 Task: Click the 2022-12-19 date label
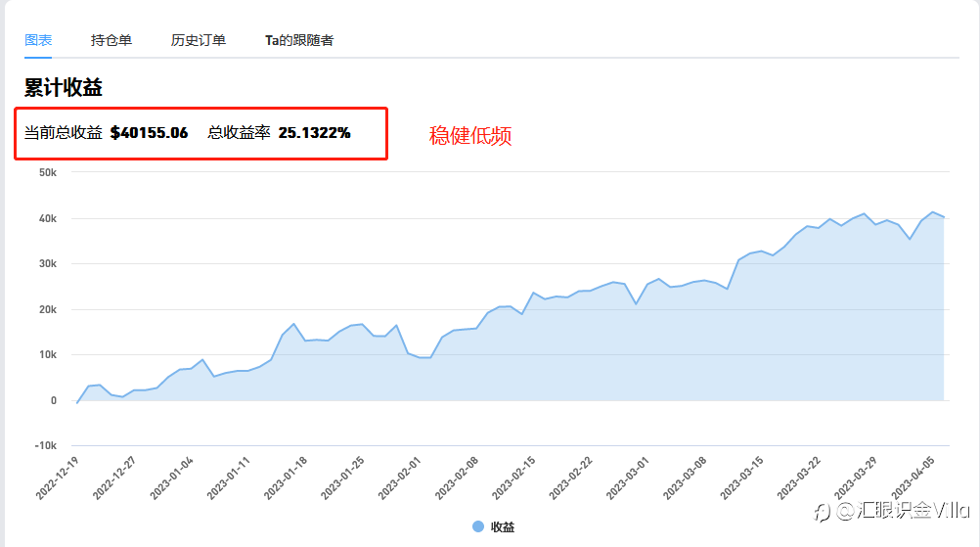point(57,479)
